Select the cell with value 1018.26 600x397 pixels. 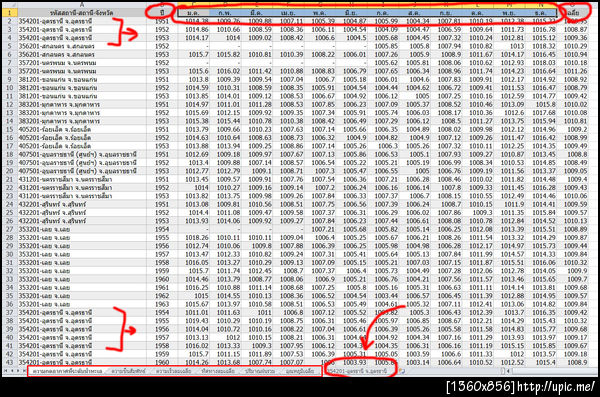click(x=193, y=237)
